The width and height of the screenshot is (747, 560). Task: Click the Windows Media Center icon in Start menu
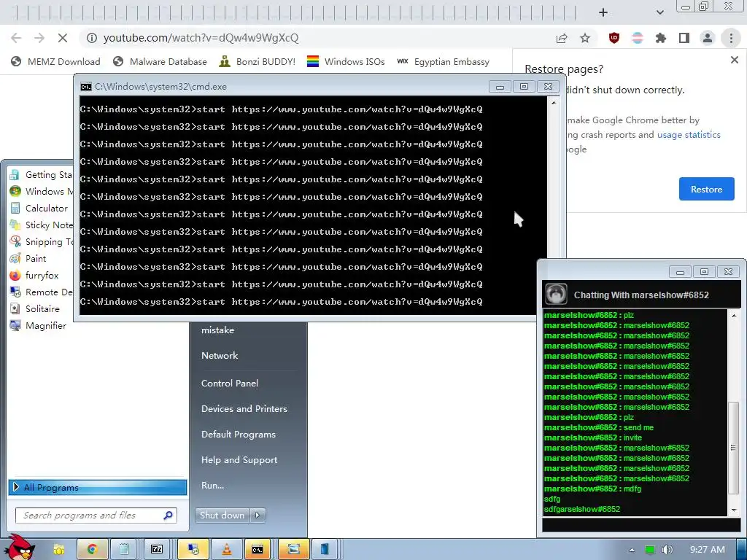pos(15,191)
